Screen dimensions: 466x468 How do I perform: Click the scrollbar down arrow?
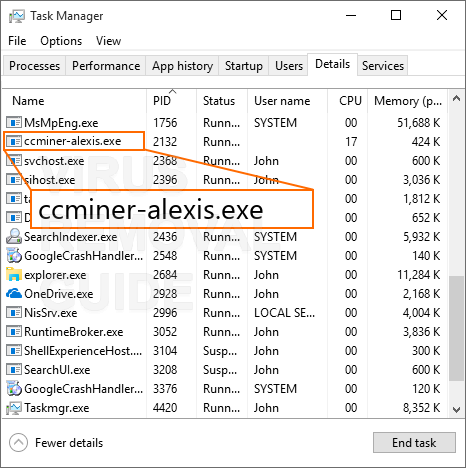(456, 409)
